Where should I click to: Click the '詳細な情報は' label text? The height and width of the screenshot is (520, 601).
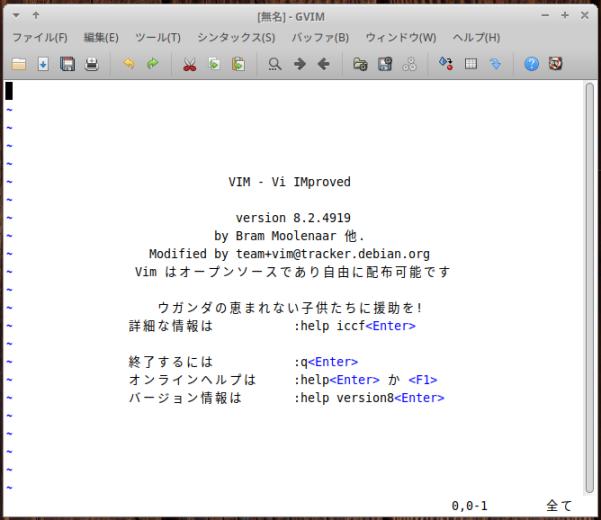[x=171, y=326]
